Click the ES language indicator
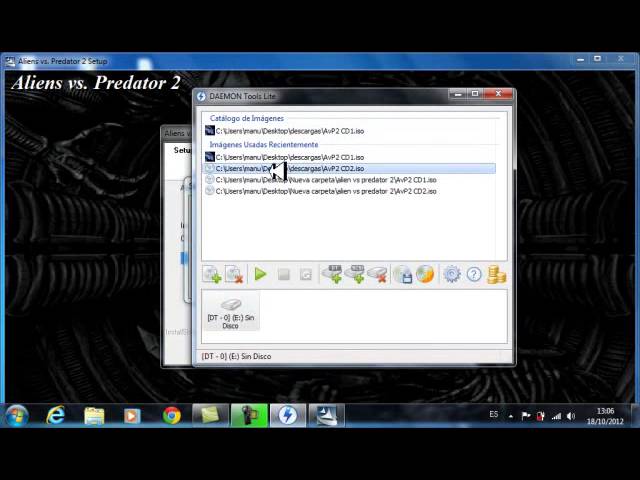Screen dimensions: 640x480 [493, 415]
